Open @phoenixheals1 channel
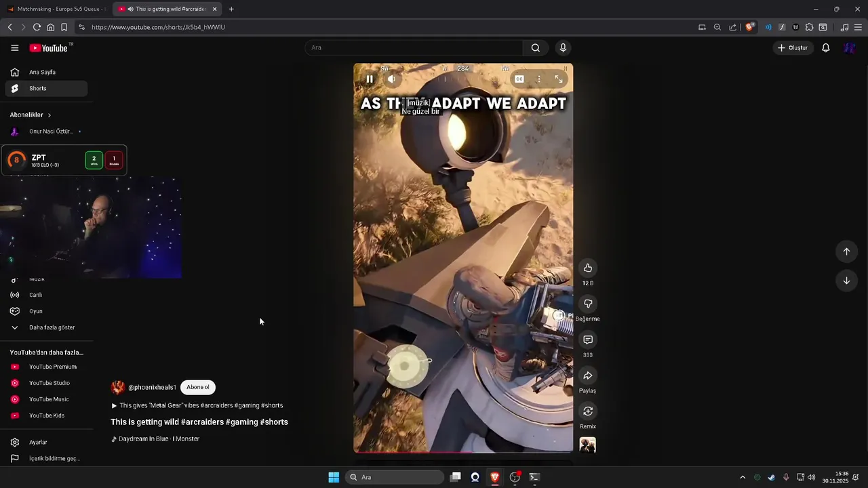This screenshot has height=488, width=868. [x=152, y=387]
